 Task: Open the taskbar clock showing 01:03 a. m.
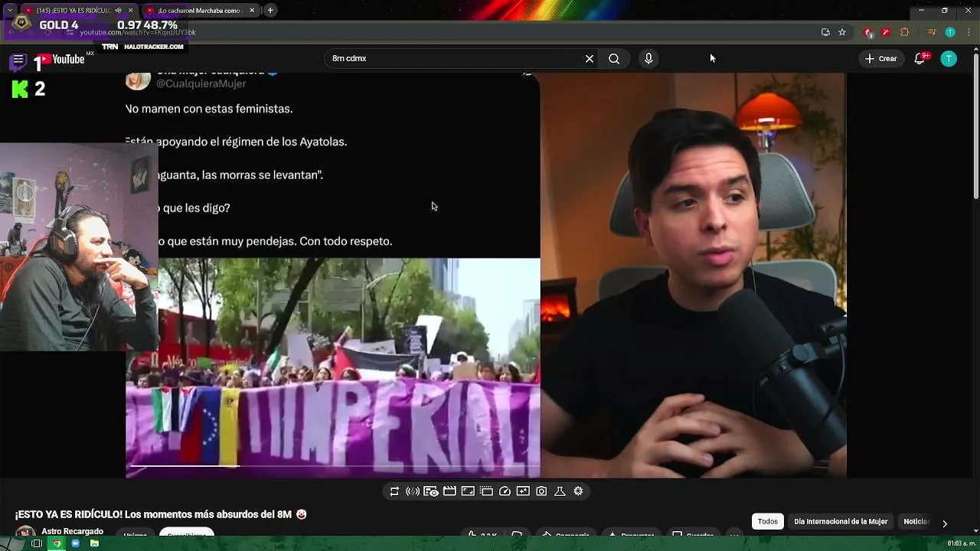[961, 543]
